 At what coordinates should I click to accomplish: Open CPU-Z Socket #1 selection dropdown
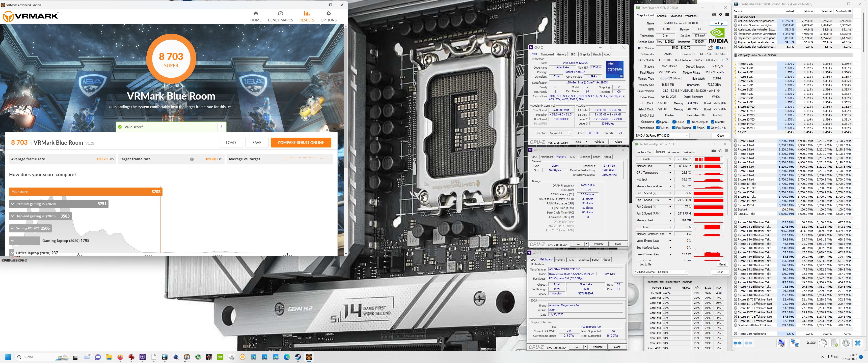[x=560, y=133]
